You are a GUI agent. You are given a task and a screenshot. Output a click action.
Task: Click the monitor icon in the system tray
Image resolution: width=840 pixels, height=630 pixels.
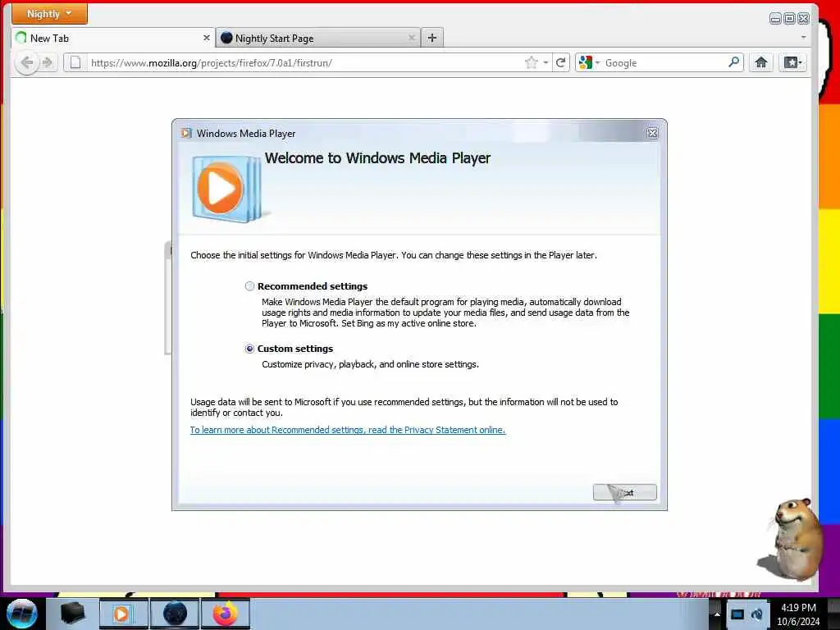(x=737, y=614)
